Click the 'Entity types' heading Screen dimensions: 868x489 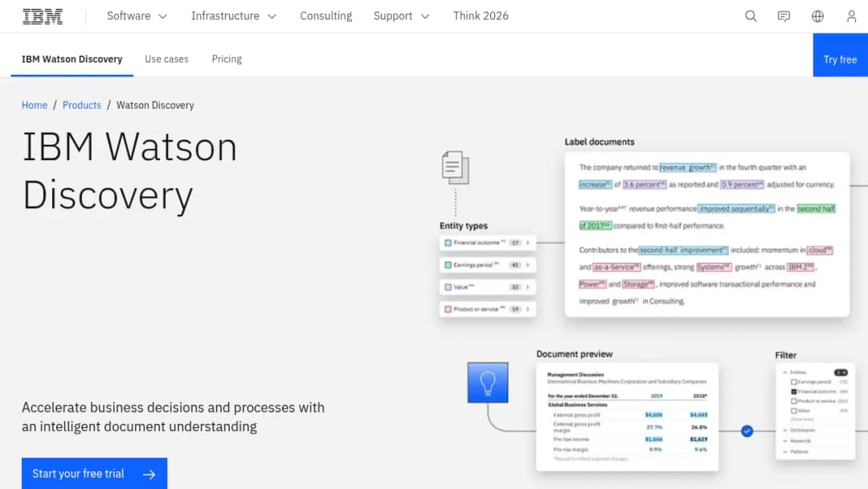(464, 225)
